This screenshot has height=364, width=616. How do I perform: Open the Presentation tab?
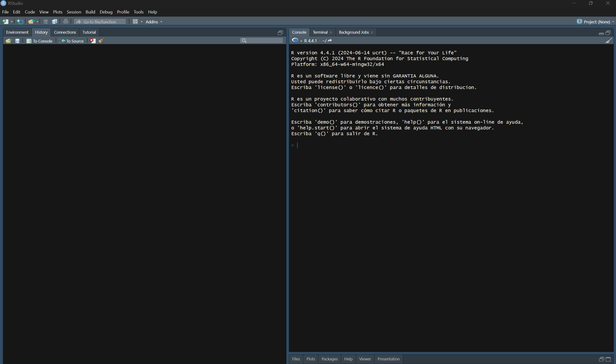pos(389,359)
